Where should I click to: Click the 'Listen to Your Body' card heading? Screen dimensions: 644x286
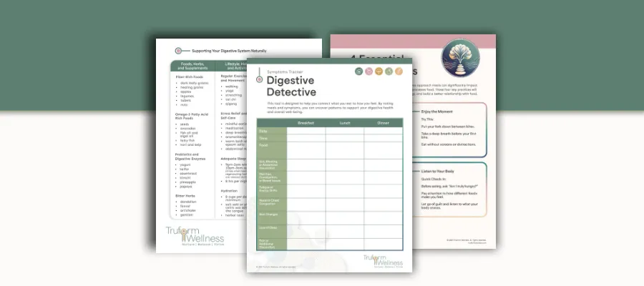[x=438, y=171]
